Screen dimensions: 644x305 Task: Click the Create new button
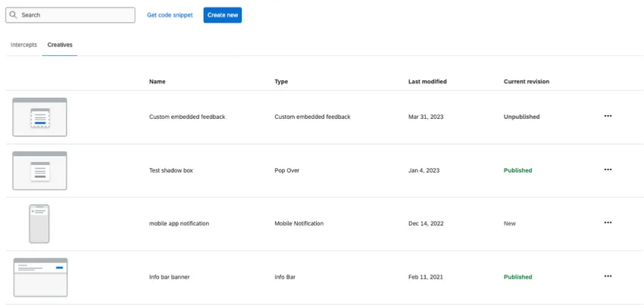click(222, 15)
